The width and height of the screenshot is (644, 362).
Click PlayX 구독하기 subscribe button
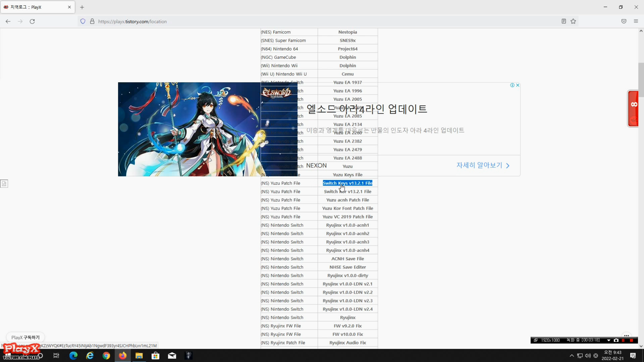coord(25,337)
